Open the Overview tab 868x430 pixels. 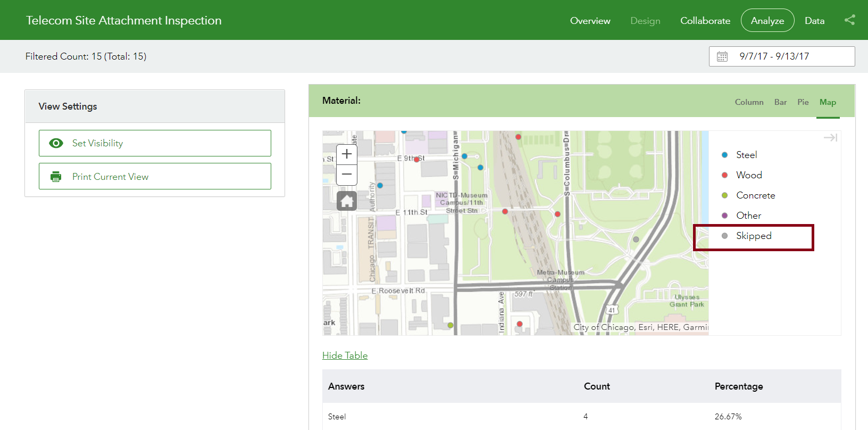pyautogui.click(x=590, y=21)
